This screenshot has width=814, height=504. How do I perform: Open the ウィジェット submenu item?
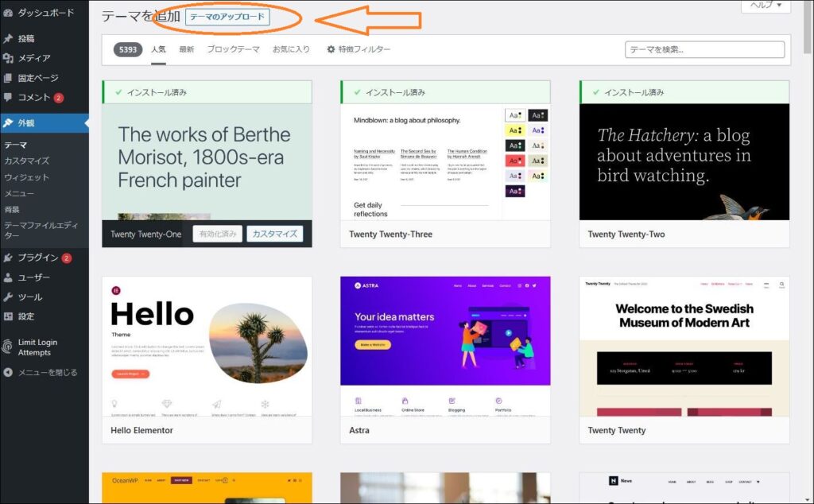(27, 177)
